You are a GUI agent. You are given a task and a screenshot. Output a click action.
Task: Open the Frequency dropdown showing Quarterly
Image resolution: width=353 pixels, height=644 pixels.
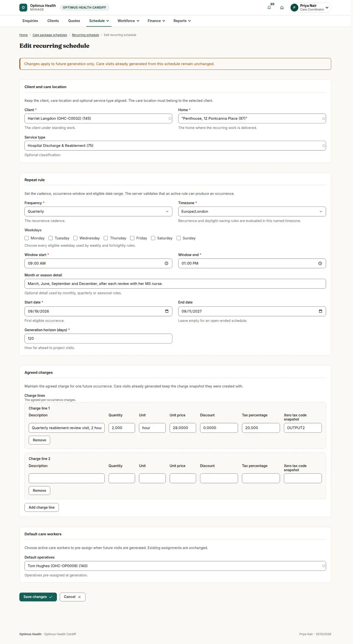(x=98, y=212)
